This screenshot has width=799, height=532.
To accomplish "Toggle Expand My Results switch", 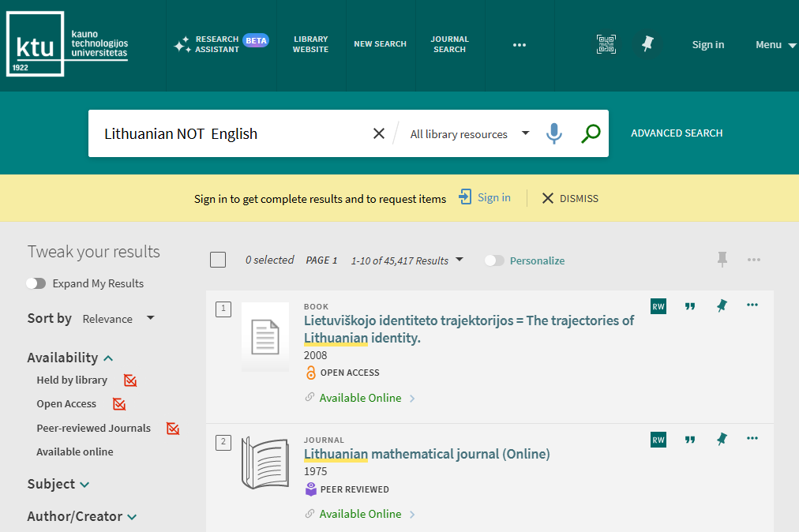I will pyautogui.click(x=36, y=283).
